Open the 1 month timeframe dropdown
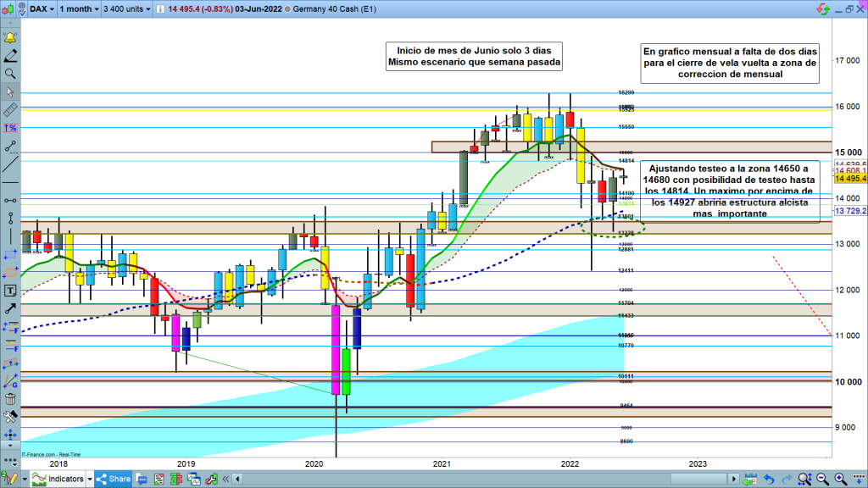Viewport: 868px width, 488px height. point(81,9)
